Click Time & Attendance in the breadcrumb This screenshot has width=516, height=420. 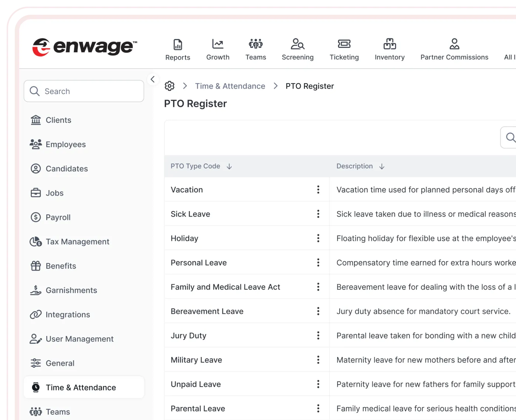point(230,86)
